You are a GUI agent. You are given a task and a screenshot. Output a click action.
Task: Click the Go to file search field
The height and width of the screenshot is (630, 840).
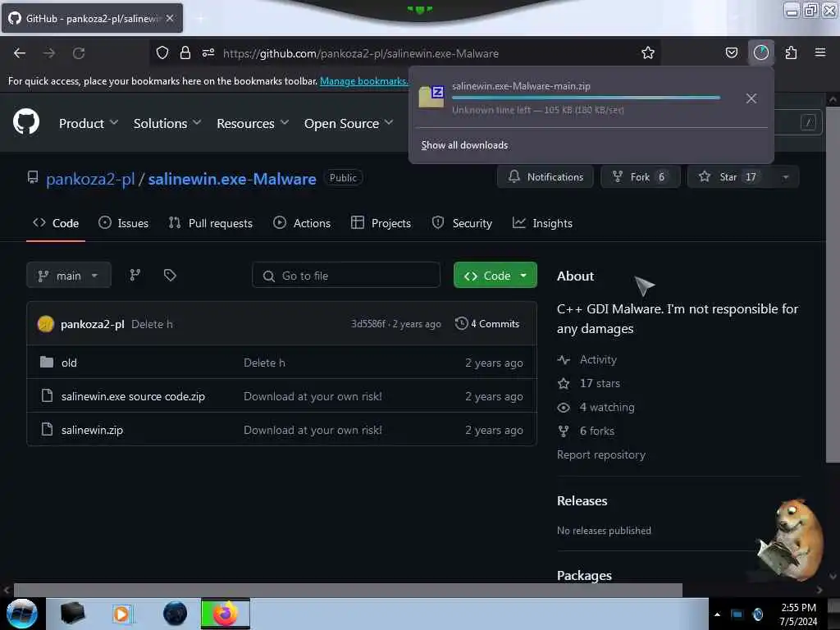(x=346, y=276)
